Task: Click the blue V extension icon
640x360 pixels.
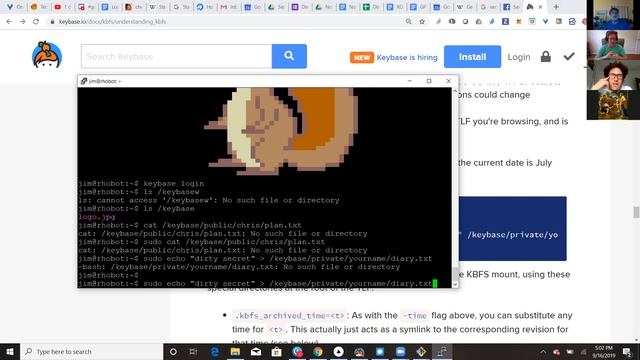Action: click(545, 22)
